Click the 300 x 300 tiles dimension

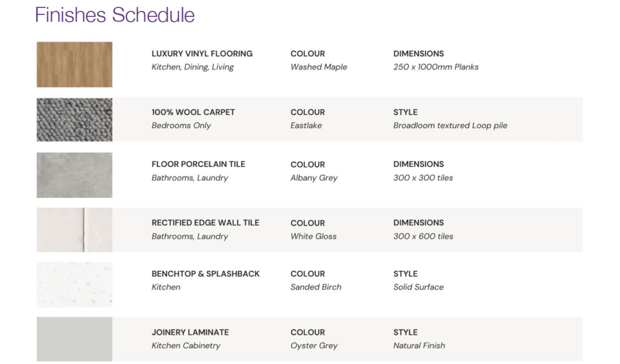point(423,178)
